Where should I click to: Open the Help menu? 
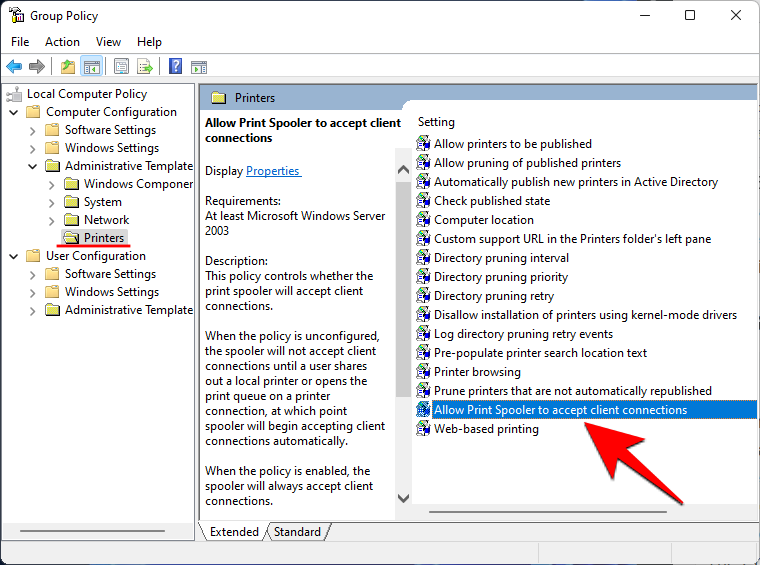tap(149, 42)
